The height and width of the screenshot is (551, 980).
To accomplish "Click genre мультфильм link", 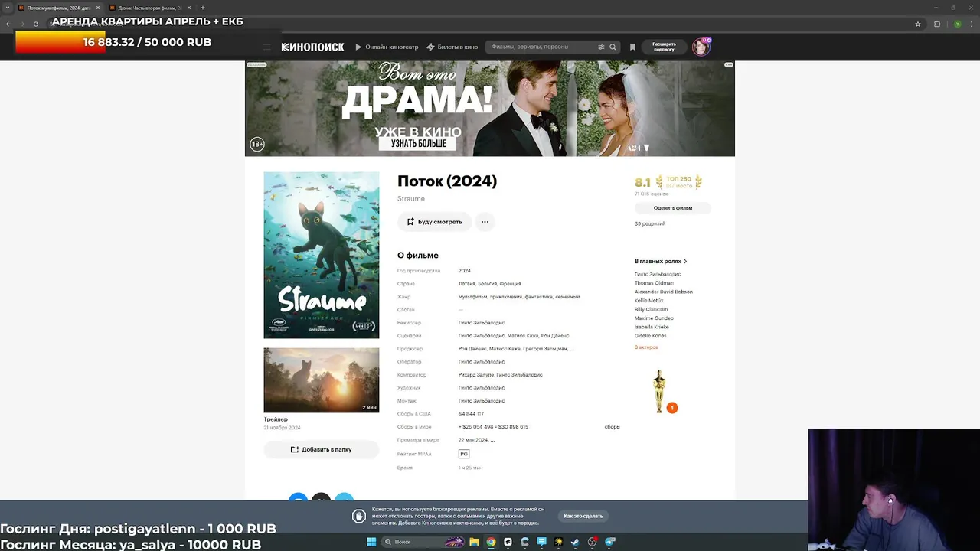I will point(472,297).
